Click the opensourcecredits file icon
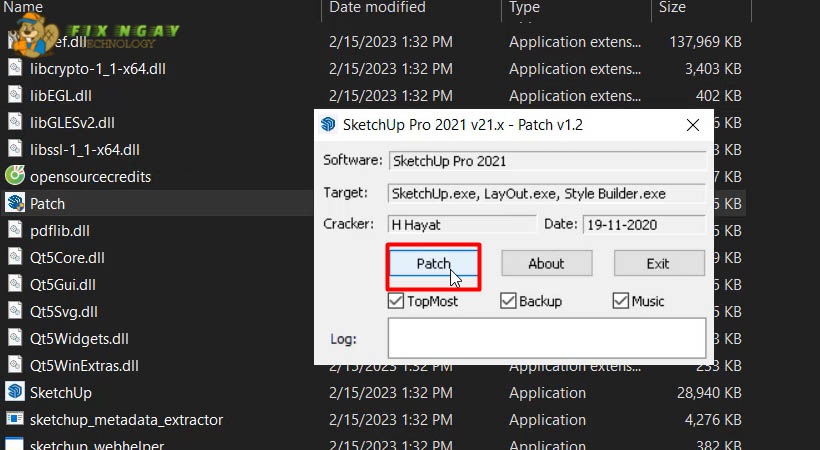The image size is (820, 450). tap(15, 176)
